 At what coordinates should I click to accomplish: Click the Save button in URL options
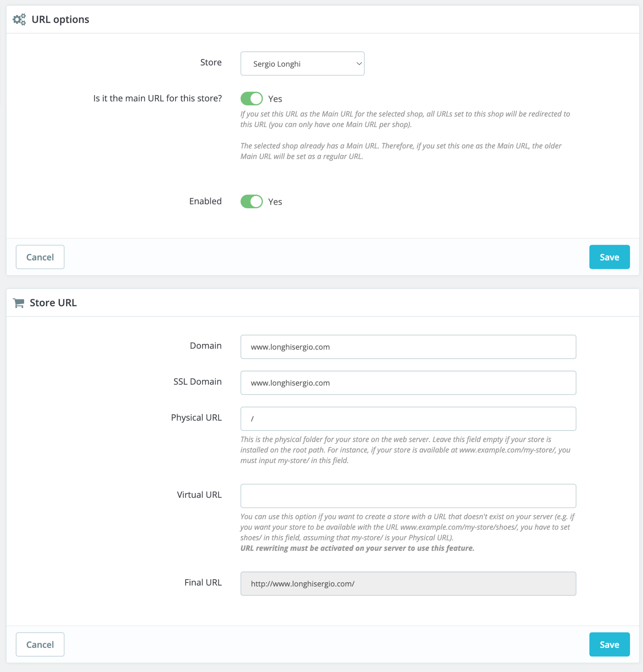pyautogui.click(x=609, y=257)
